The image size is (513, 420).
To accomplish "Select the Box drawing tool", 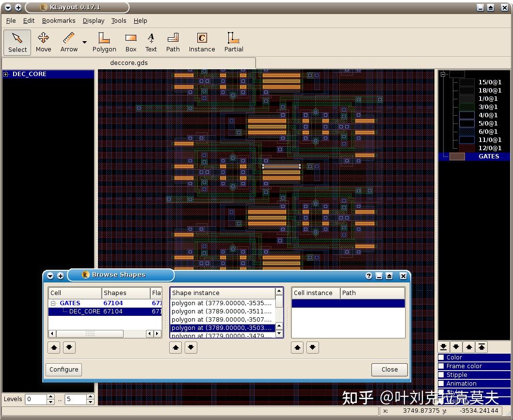I will point(130,42).
